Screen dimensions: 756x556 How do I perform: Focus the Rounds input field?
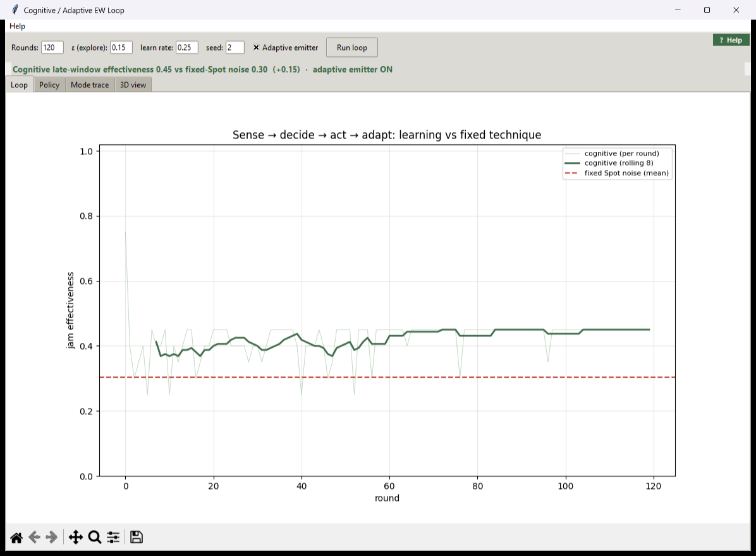pos(52,47)
